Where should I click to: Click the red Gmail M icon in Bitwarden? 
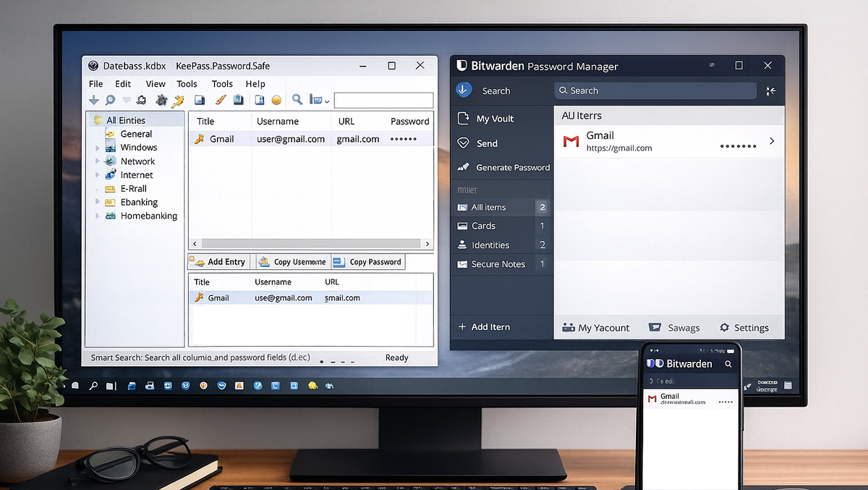pos(571,142)
